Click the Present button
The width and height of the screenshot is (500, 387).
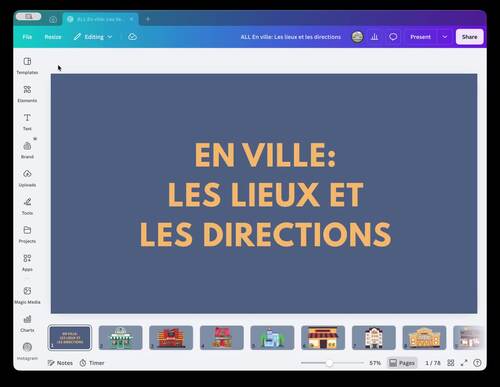[420, 37]
